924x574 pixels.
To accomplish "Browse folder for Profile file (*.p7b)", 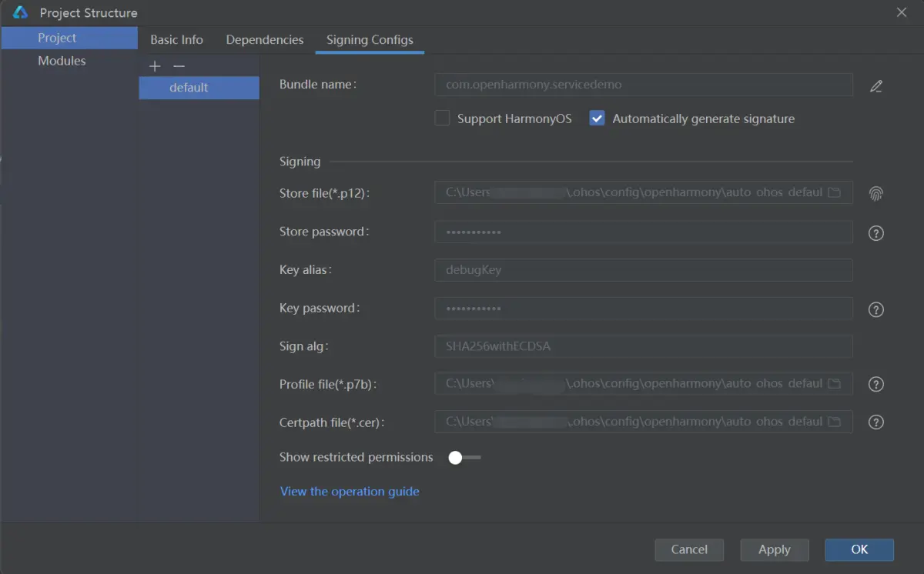I will [834, 383].
